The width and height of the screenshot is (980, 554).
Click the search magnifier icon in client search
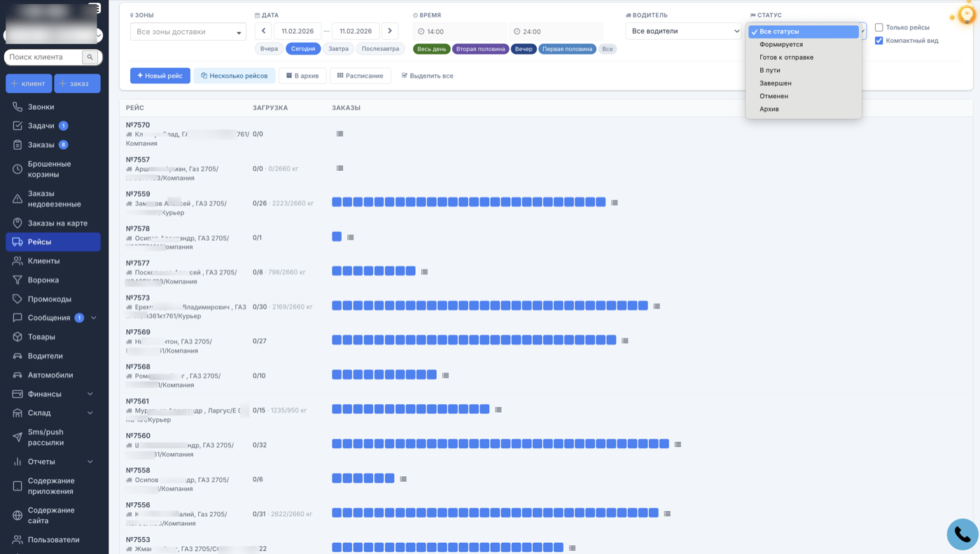point(90,57)
